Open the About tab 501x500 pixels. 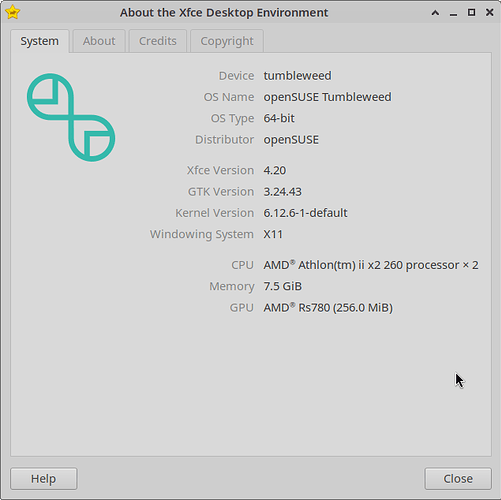(99, 41)
